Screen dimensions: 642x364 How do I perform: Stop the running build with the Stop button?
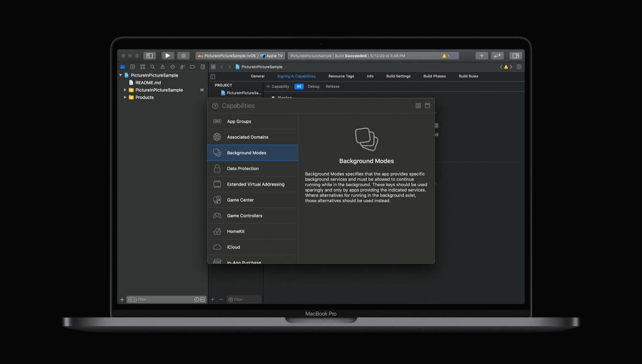183,56
